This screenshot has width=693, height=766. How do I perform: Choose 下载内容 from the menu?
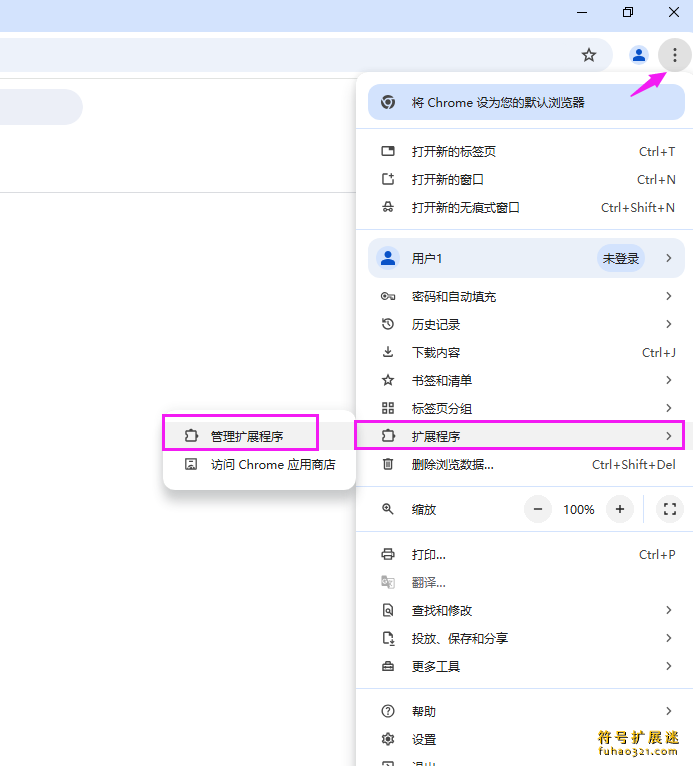[525, 352]
